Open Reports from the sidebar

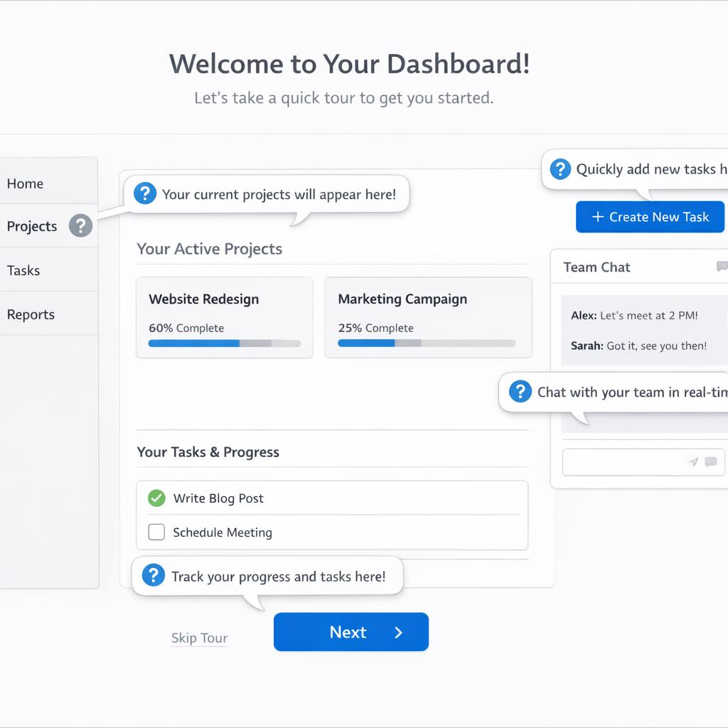click(x=31, y=314)
